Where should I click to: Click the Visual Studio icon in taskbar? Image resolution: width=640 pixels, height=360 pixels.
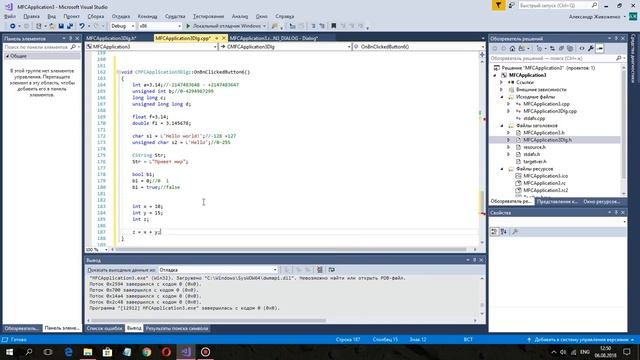point(186,352)
